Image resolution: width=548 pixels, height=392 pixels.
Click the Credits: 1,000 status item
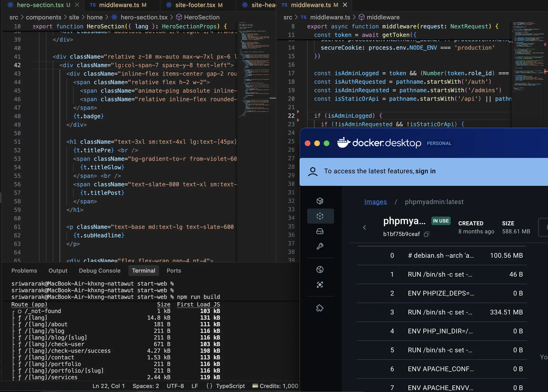[275, 386]
